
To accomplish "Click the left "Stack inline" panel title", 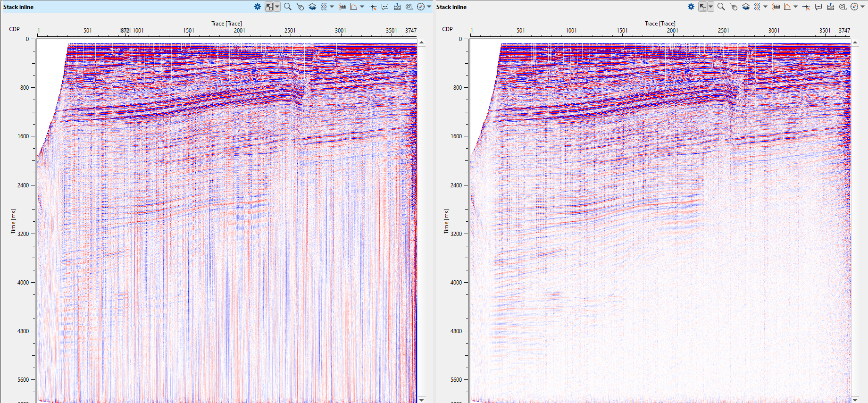I will [18, 7].
